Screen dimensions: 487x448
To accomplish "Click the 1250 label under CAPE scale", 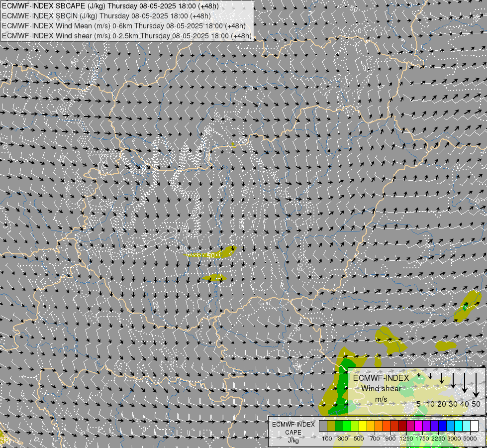I will (406, 439).
